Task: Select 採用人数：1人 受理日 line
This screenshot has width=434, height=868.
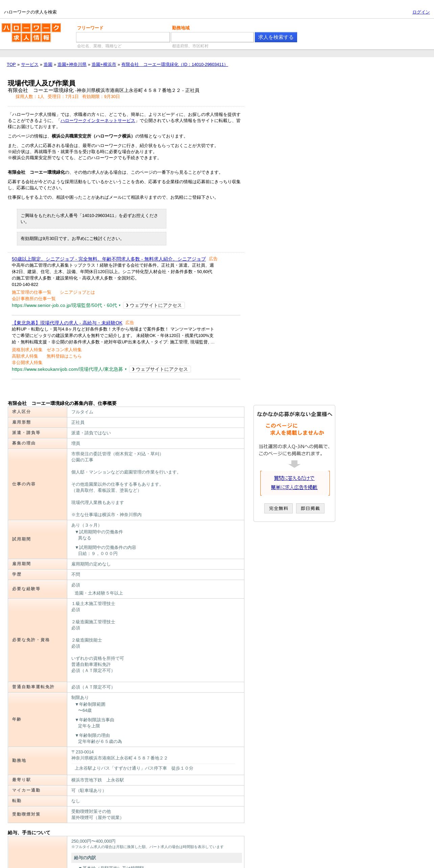Action: (x=68, y=97)
